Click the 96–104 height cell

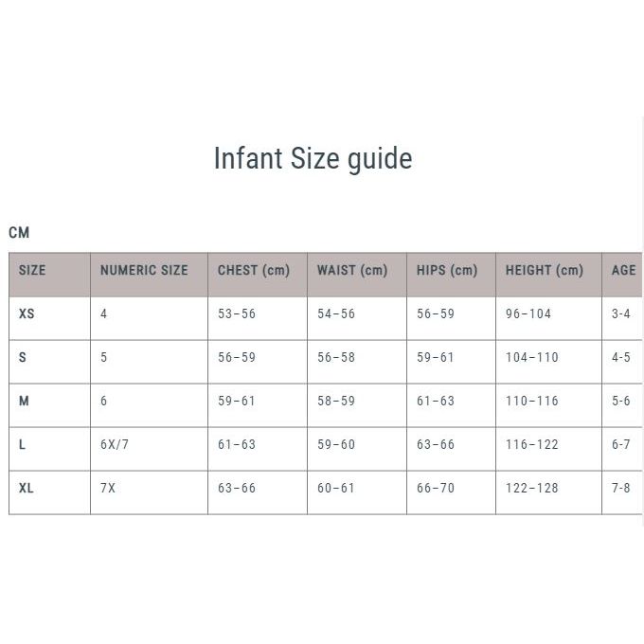(528, 313)
